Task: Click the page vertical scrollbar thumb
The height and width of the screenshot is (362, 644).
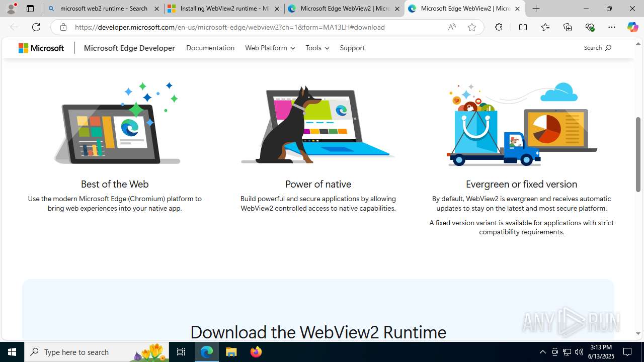Action: pyautogui.click(x=638, y=154)
